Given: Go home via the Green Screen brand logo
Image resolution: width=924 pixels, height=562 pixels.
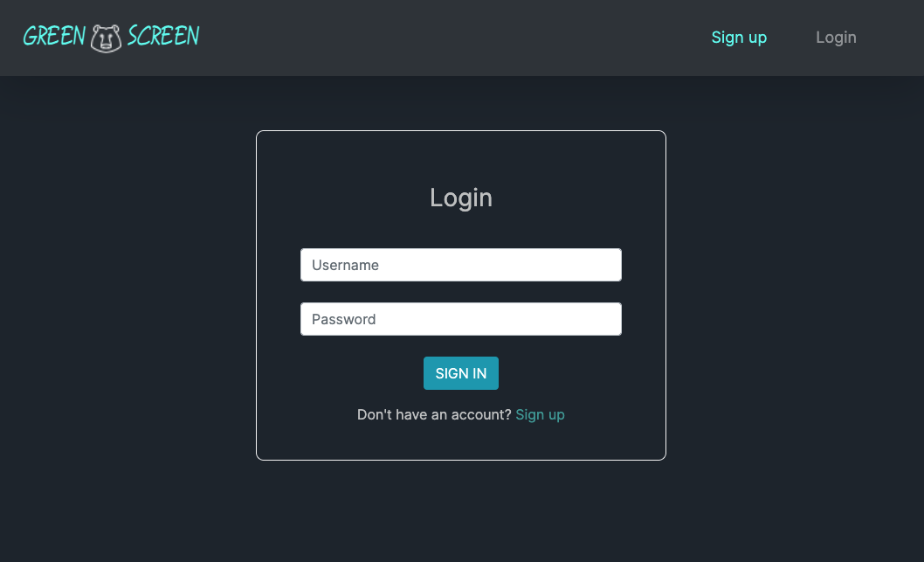Looking at the screenshot, I should coord(112,38).
